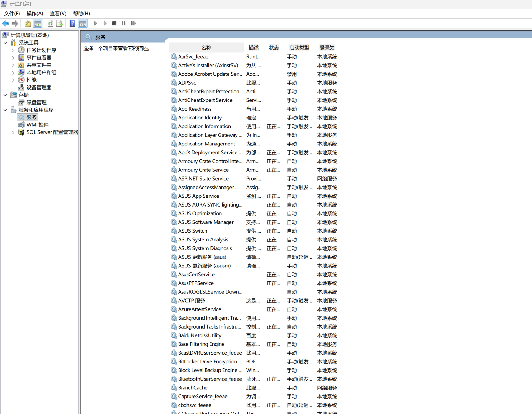Expand the 任务计划程序 tree node
The image size is (532, 414).
click(x=13, y=50)
